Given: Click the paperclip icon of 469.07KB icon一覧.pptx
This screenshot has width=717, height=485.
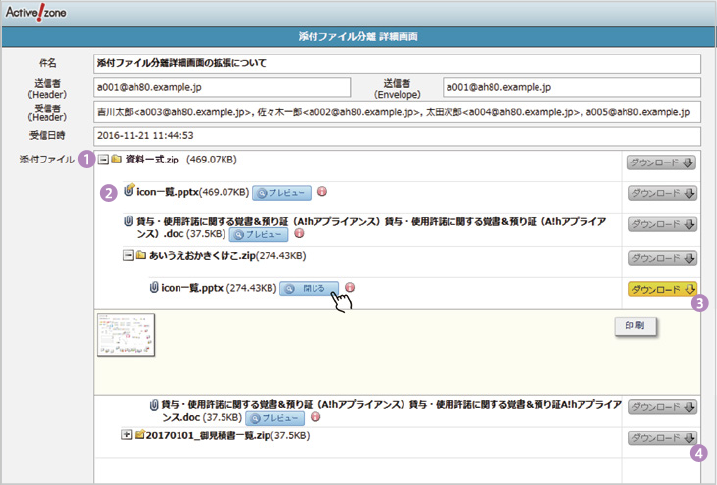Looking at the screenshot, I should pyautogui.click(x=129, y=190).
